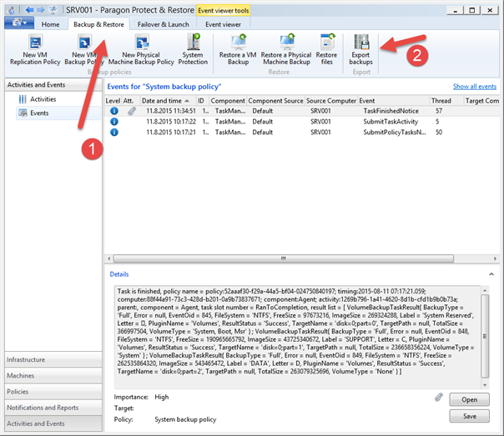Click New VM Backup Policy icon
Image resolution: width=504 pixels, height=436 pixels.
pos(84,42)
